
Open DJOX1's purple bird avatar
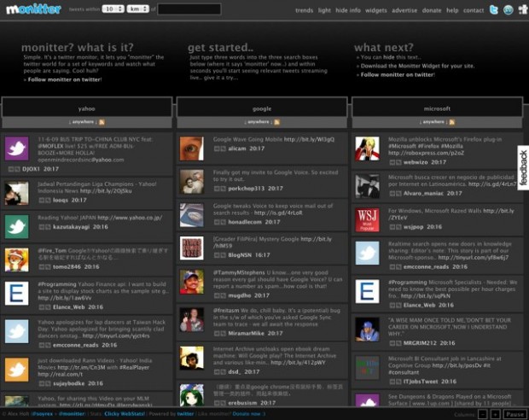pyautogui.click(x=16, y=149)
